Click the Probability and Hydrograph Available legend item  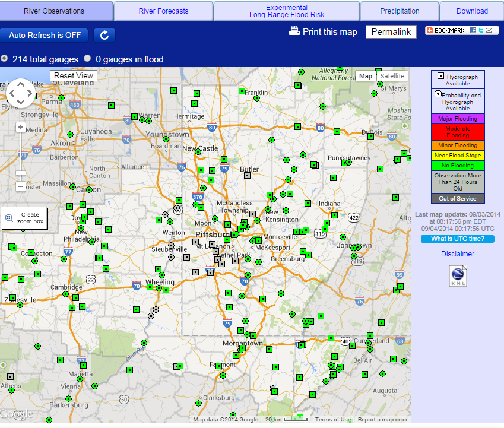click(458, 101)
